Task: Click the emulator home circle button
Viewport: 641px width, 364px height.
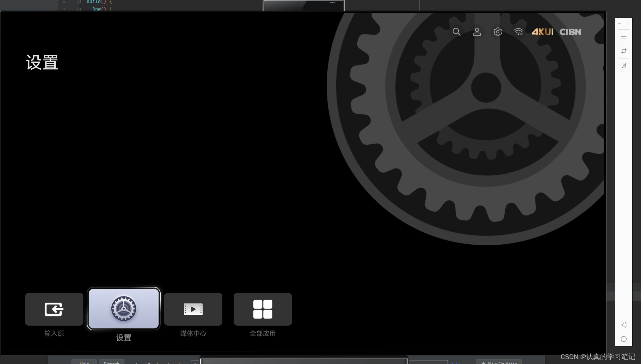Action: (624, 339)
